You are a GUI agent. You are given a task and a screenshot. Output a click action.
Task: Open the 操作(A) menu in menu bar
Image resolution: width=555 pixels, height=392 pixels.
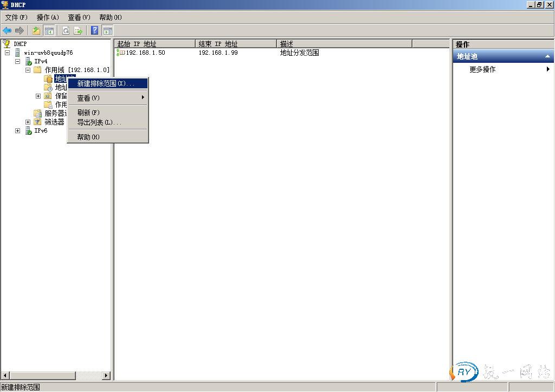click(48, 17)
